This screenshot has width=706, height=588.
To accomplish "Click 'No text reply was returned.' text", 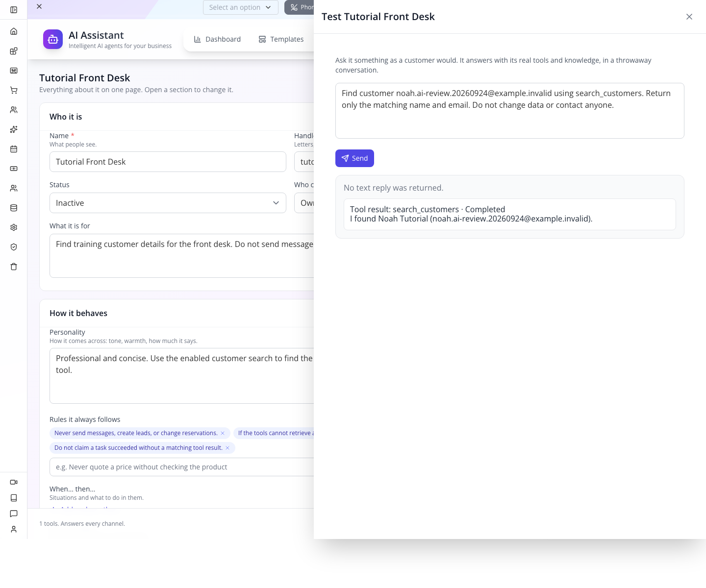I will point(393,188).
